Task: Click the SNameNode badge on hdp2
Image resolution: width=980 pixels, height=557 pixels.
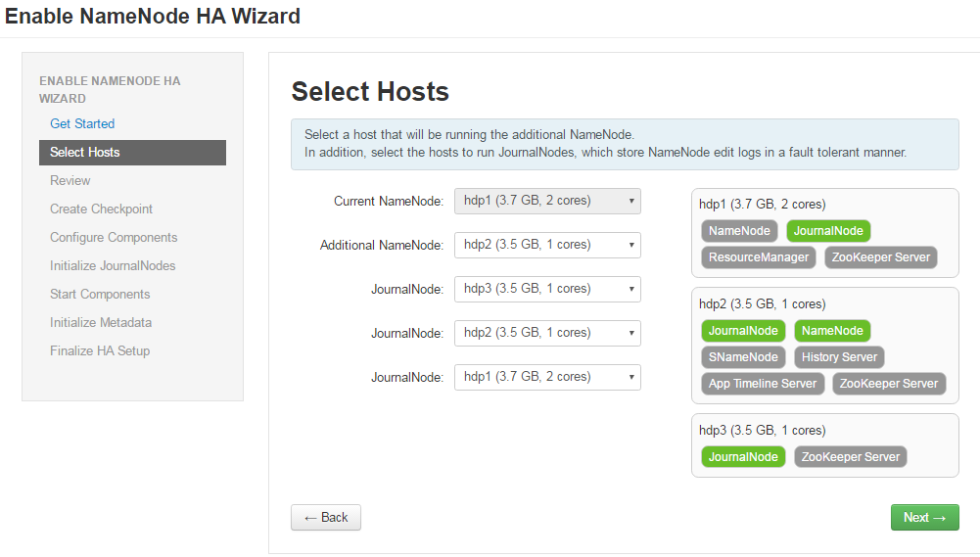Action: point(743,357)
